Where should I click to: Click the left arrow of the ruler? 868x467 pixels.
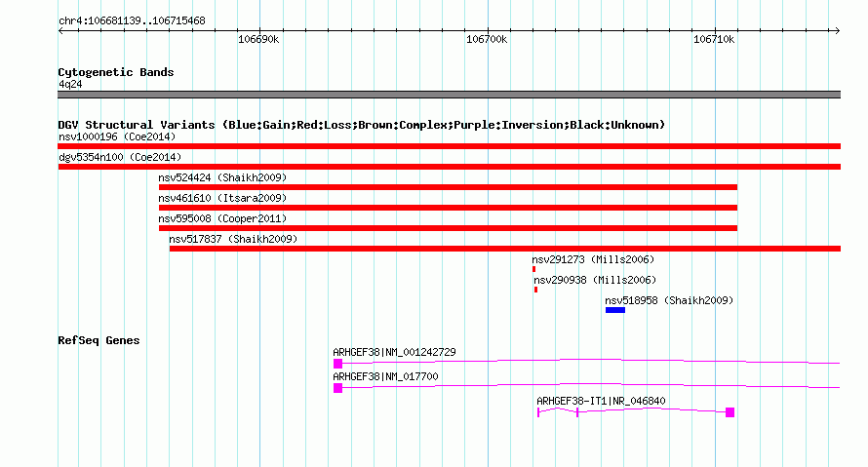pyautogui.click(x=60, y=30)
